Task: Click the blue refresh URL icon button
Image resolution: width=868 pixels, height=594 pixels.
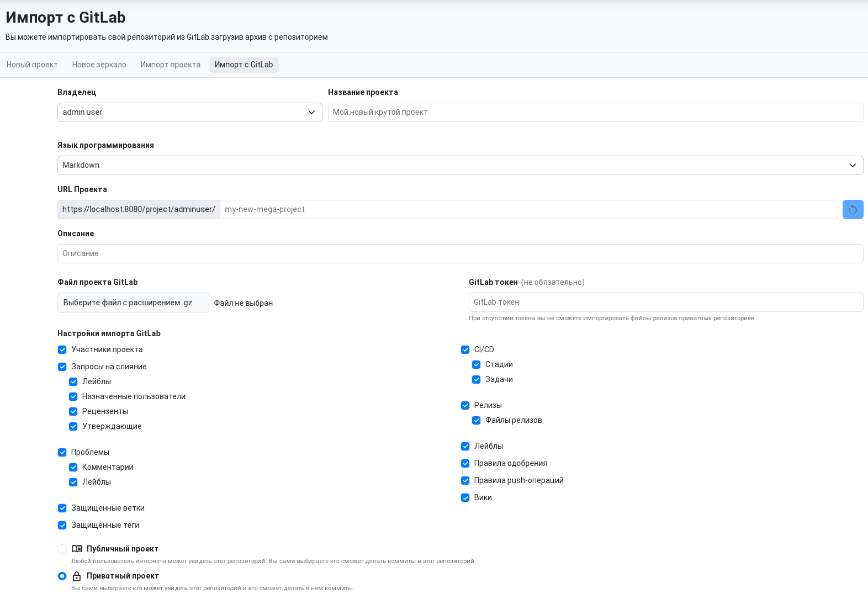Action: coord(853,209)
